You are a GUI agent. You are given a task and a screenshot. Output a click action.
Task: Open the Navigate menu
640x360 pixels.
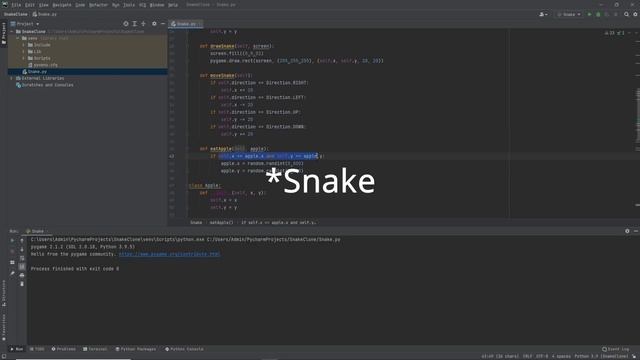point(62,5)
